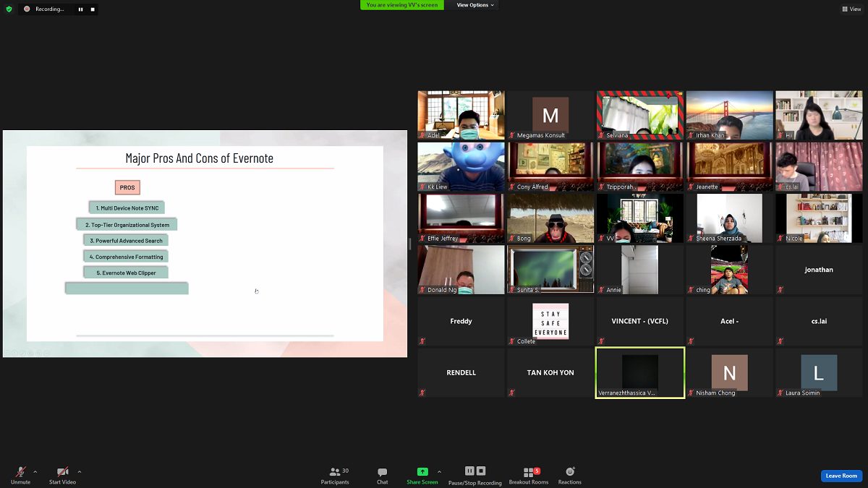This screenshot has width=868, height=488.
Task: Click muted mic icon on Adel's tile
Action: coord(422,135)
